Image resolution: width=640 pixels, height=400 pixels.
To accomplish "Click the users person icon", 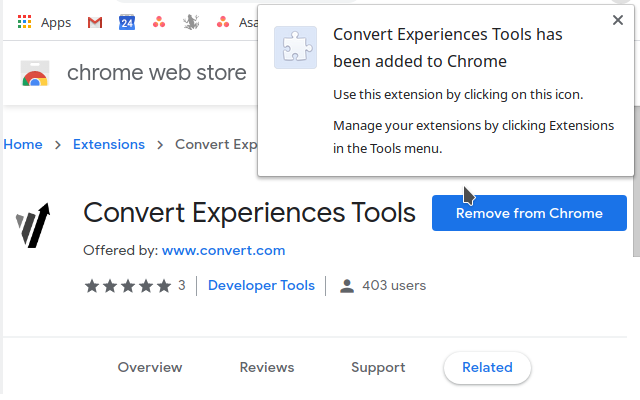I will (x=347, y=286).
